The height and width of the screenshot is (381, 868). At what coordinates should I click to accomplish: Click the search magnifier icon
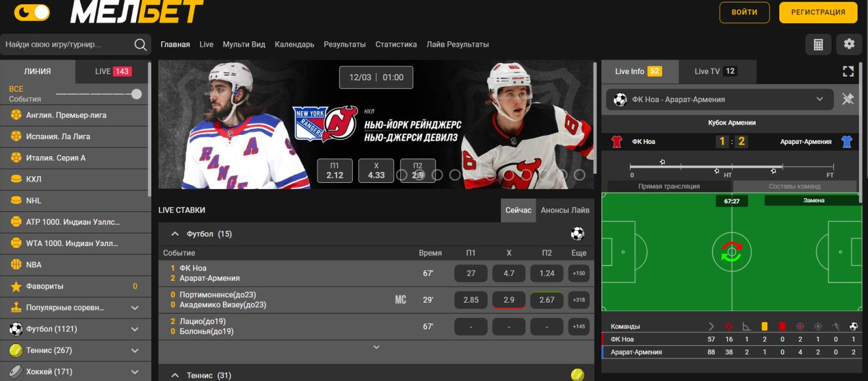(140, 44)
